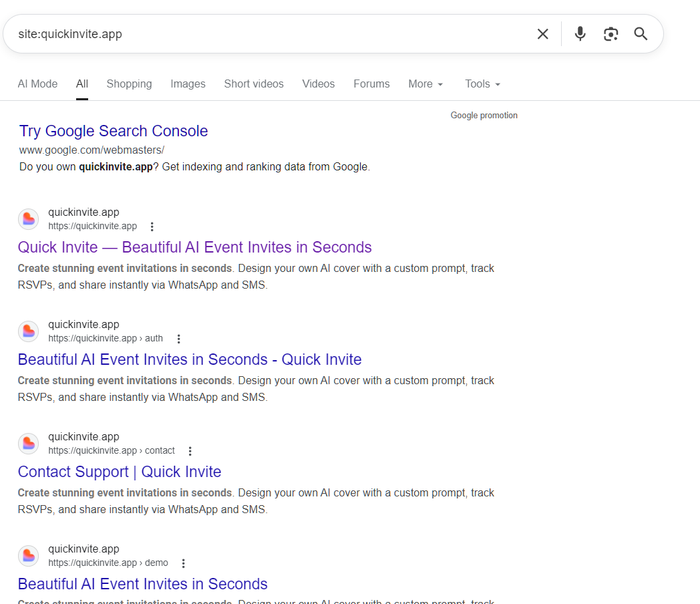Image resolution: width=700 pixels, height=604 pixels.
Task: Click inside the search input field
Action: click(267, 34)
